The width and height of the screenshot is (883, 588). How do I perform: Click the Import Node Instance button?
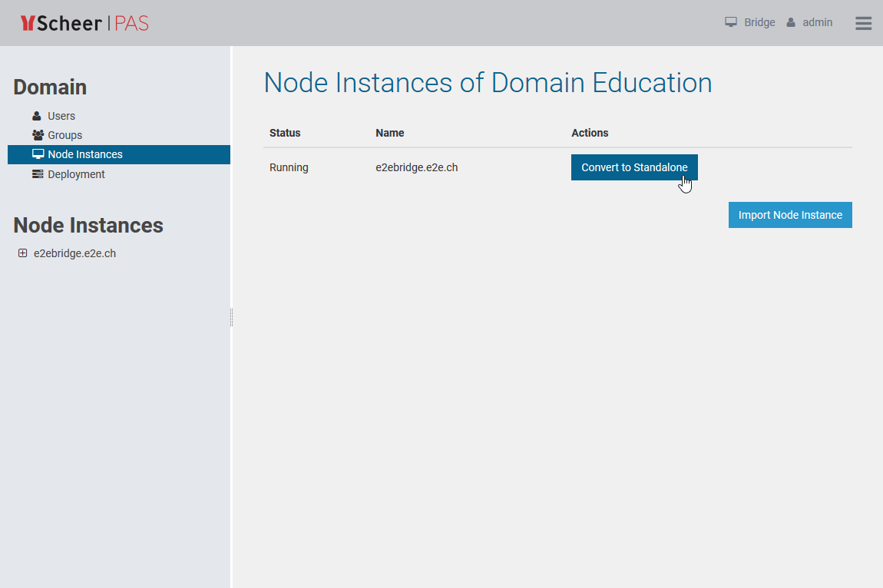(790, 215)
